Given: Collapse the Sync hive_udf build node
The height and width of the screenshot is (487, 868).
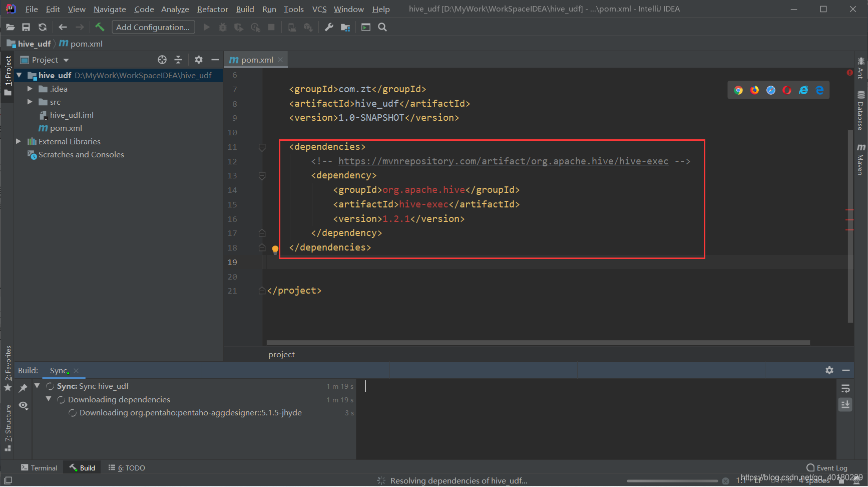Looking at the screenshot, I should (x=37, y=386).
